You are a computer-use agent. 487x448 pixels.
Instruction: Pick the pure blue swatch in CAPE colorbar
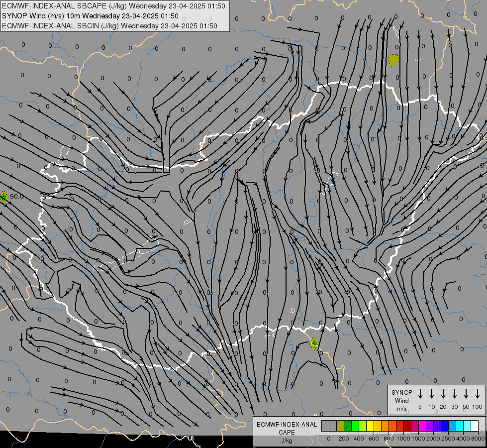445,426
